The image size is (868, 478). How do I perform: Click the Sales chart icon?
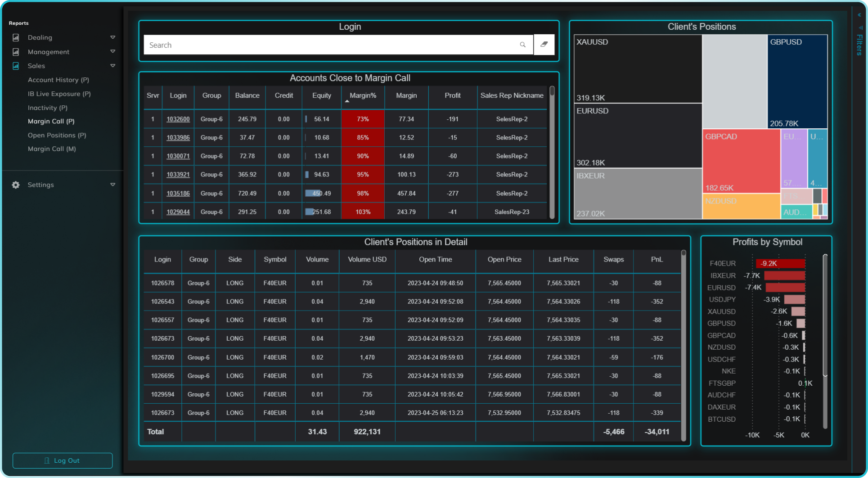(16, 66)
